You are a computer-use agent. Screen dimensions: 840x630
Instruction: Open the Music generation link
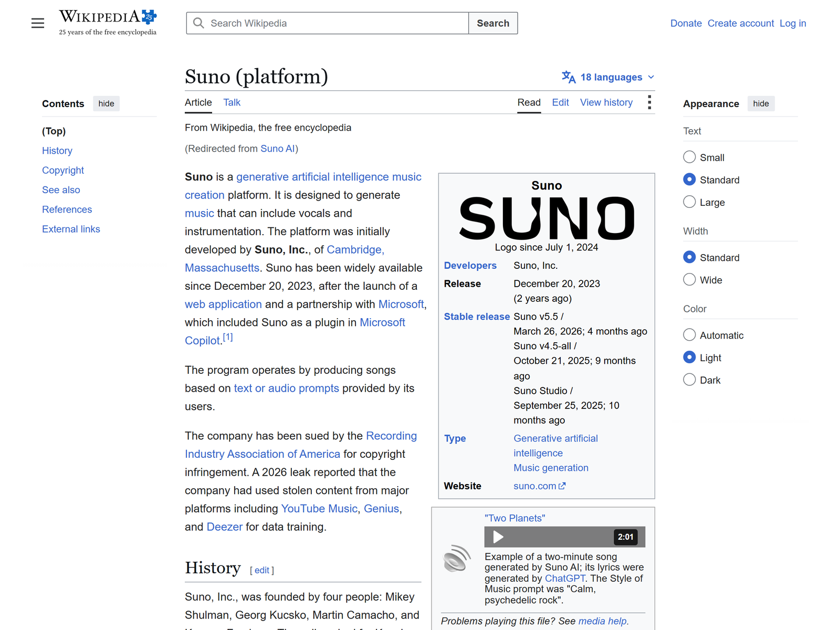[x=551, y=468]
